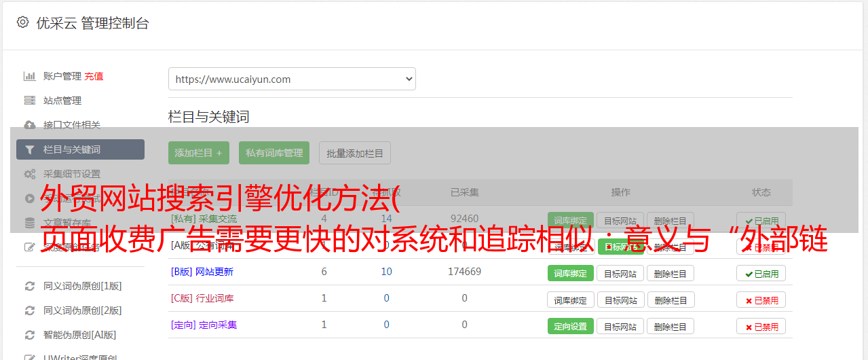Click the value 14 in the 采集交流 row
868x360 pixels.
pos(387,219)
